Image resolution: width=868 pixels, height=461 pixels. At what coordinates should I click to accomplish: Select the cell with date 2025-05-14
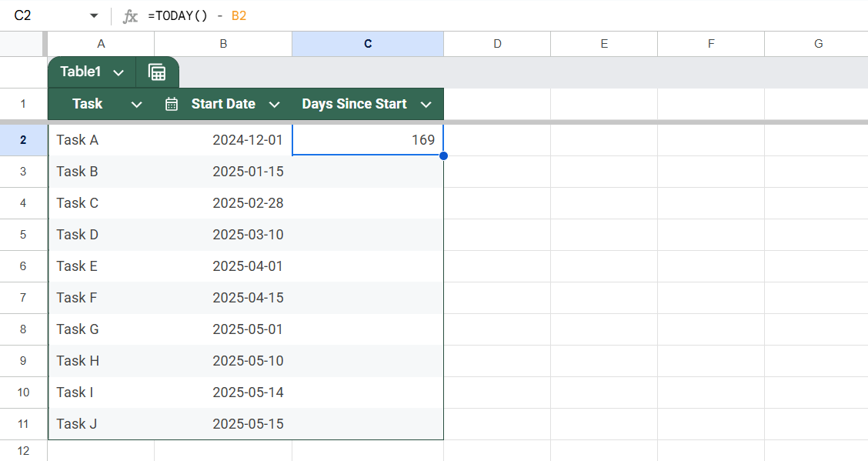click(223, 393)
